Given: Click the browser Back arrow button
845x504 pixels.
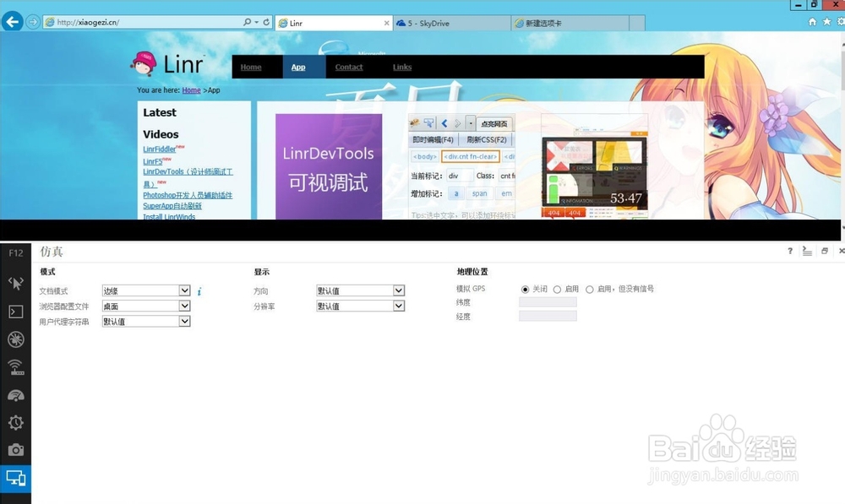Looking at the screenshot, I should (x=12, y=22).
